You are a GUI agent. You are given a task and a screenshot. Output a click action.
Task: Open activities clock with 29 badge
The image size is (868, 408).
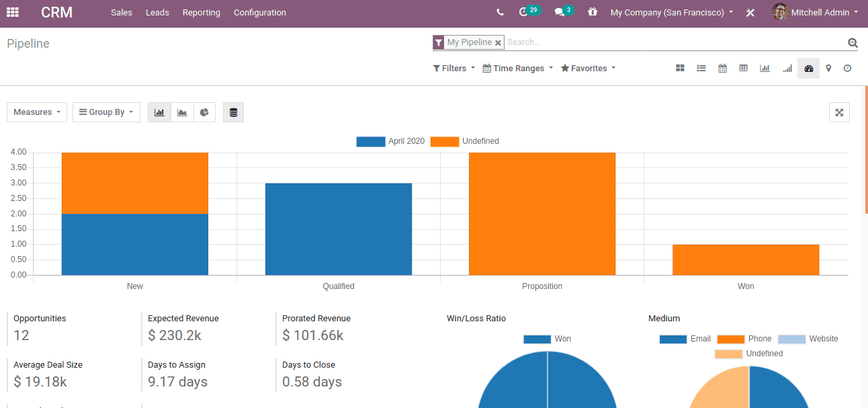[529, 11]
